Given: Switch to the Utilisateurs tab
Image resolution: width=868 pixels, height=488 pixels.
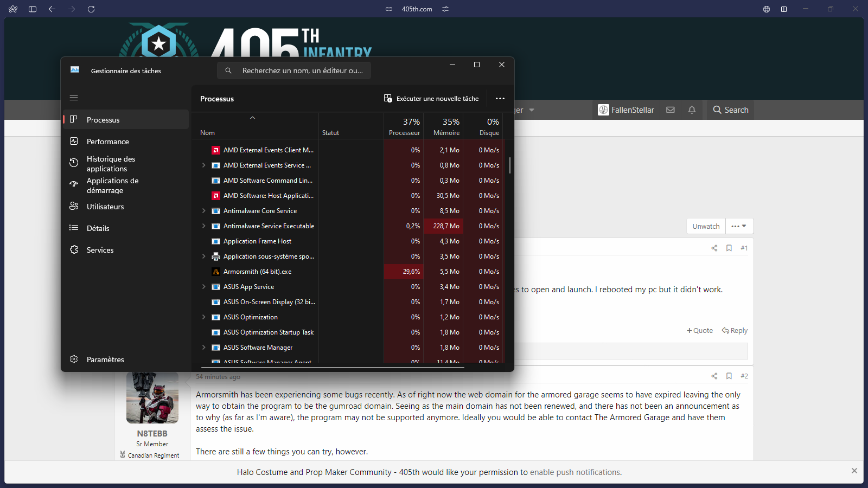Looking at the screenshot, I should 126,207.
